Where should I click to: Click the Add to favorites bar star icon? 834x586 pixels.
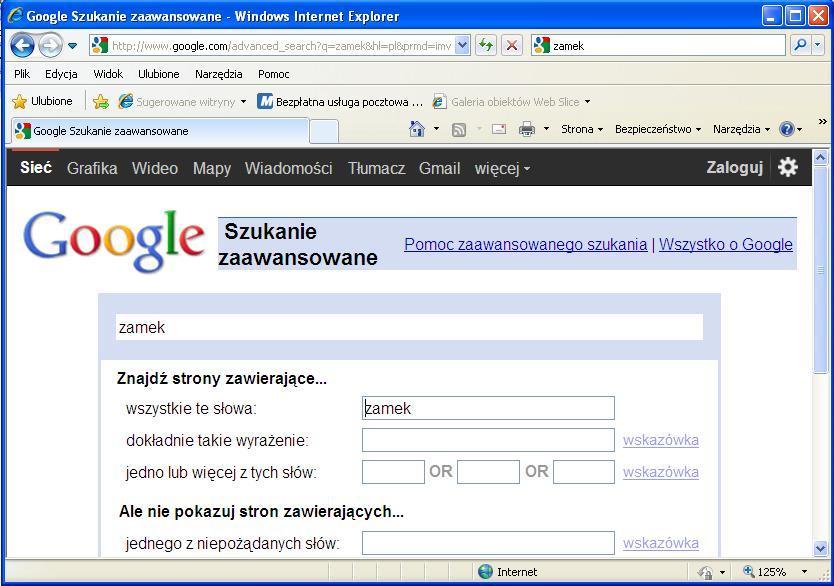click(x=101, y=101)
